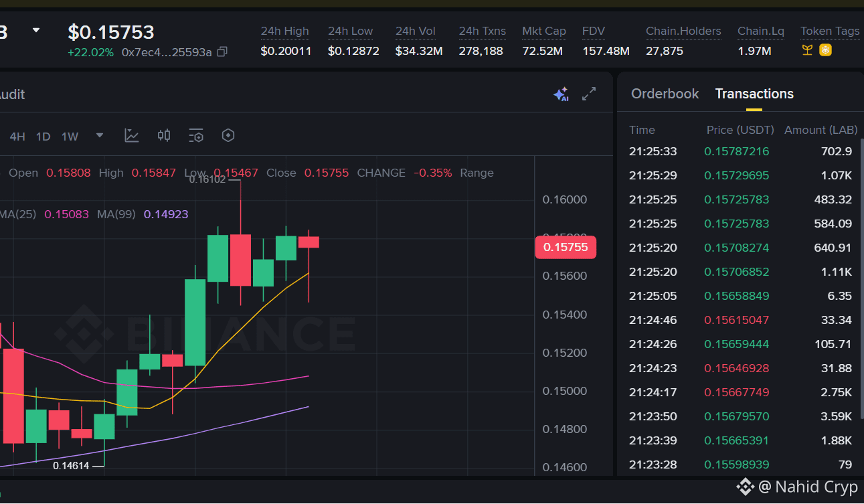Click the 24h High label
The image size is (864, 504).
click(285, 31)
